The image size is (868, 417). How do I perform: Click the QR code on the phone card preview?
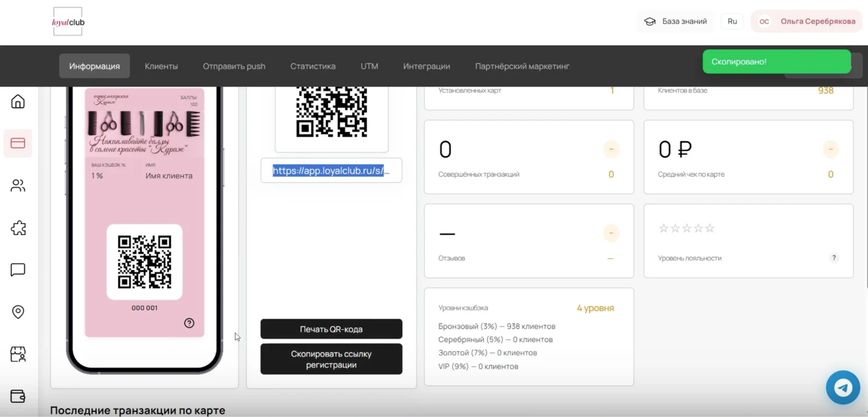[144, 262]
